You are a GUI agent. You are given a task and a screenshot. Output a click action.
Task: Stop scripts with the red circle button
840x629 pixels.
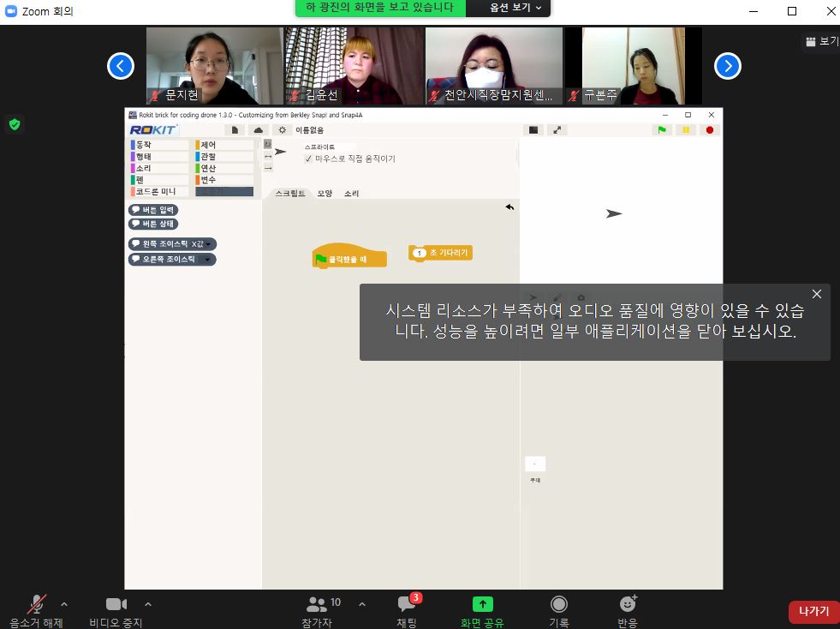[709, 130]
